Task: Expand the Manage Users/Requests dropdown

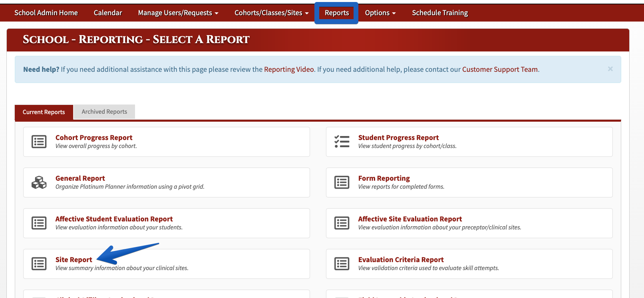Action: pyautogui.click(x=178, y=13)
